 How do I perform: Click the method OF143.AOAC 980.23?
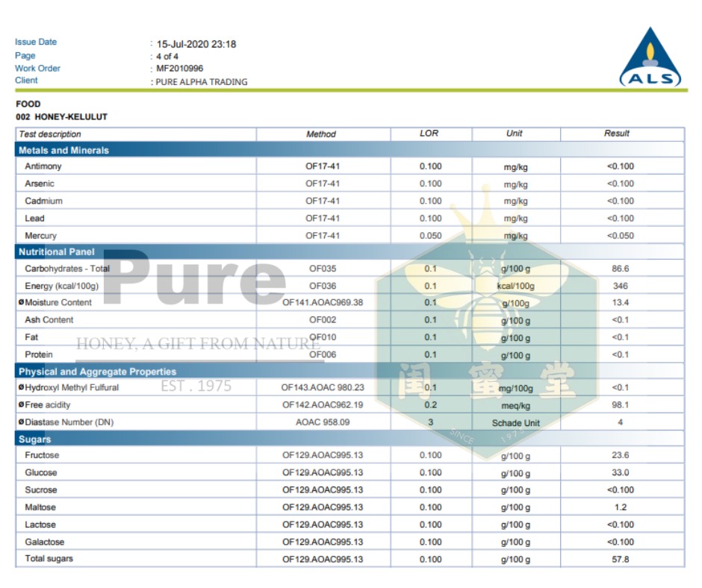pyautogui.click(x=323, y=387)
